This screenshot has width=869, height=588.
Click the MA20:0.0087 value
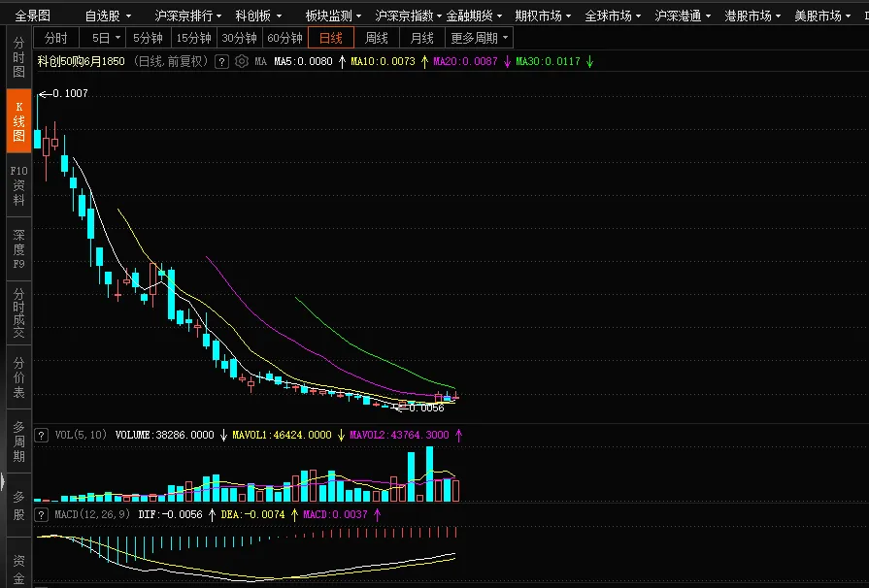point(465,61)
